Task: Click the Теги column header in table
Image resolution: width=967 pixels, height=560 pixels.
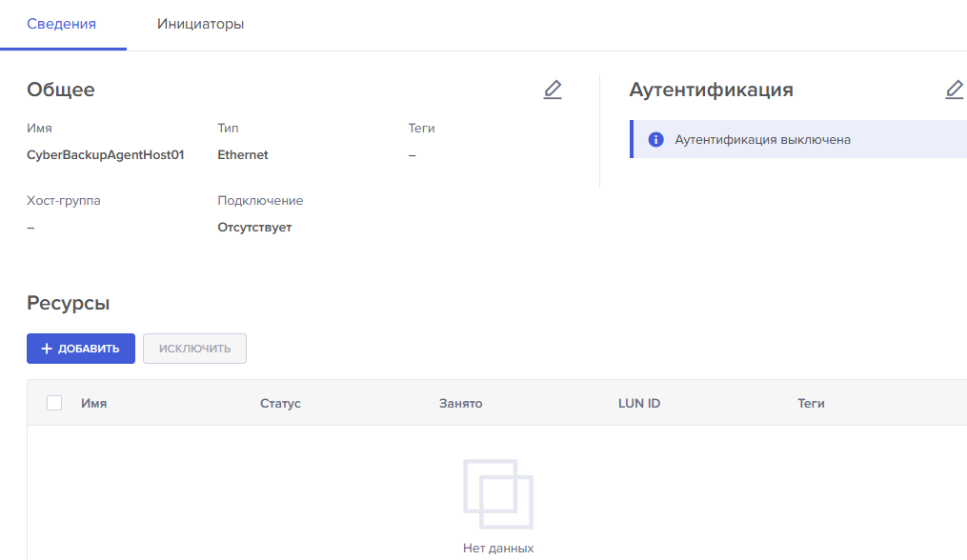Action: click(x=811, y=404)
